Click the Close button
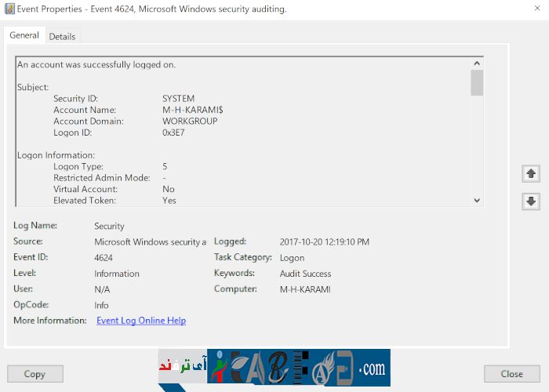549x392 pixels. pos(511,374)
